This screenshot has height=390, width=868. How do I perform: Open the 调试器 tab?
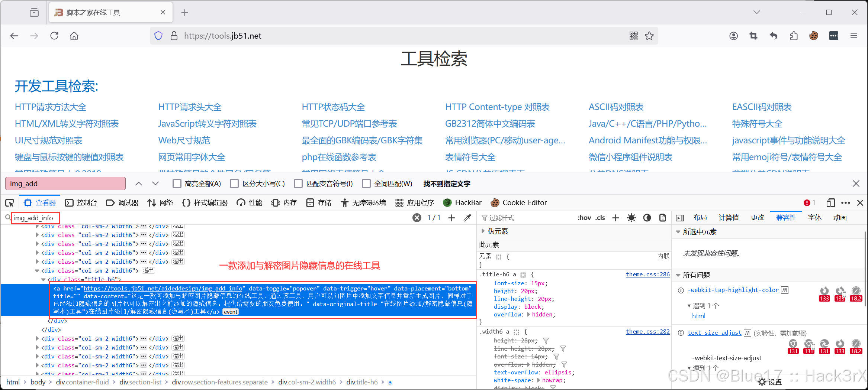tap(122, 203)
